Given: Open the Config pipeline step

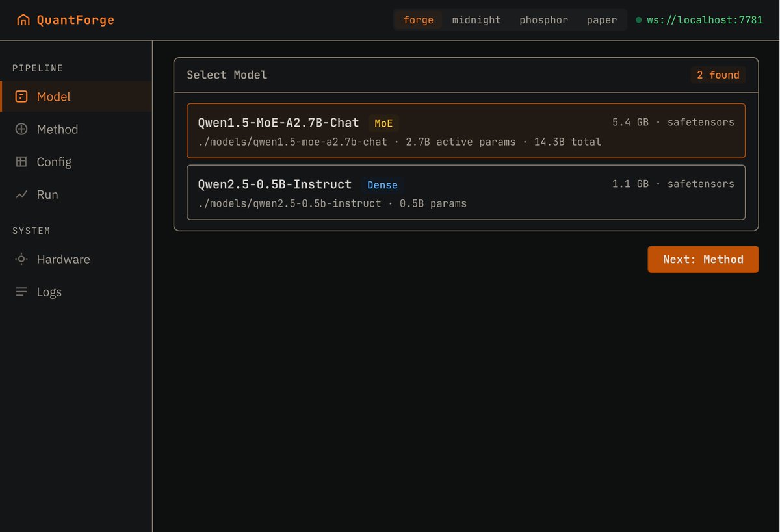Looking at the screenshot, I should pos(76,162).
